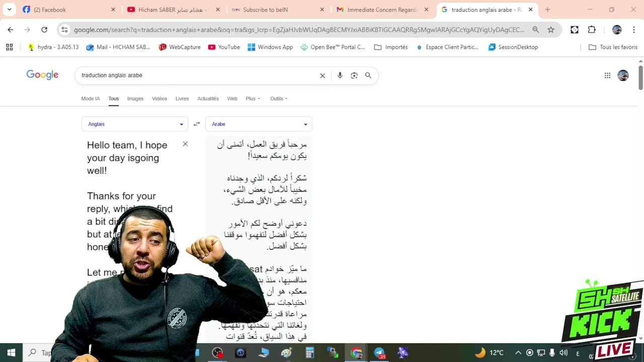Viewport: 644px width, 362px height.
Task: Open Tous les favoris folder
Action: coord(613,47)
